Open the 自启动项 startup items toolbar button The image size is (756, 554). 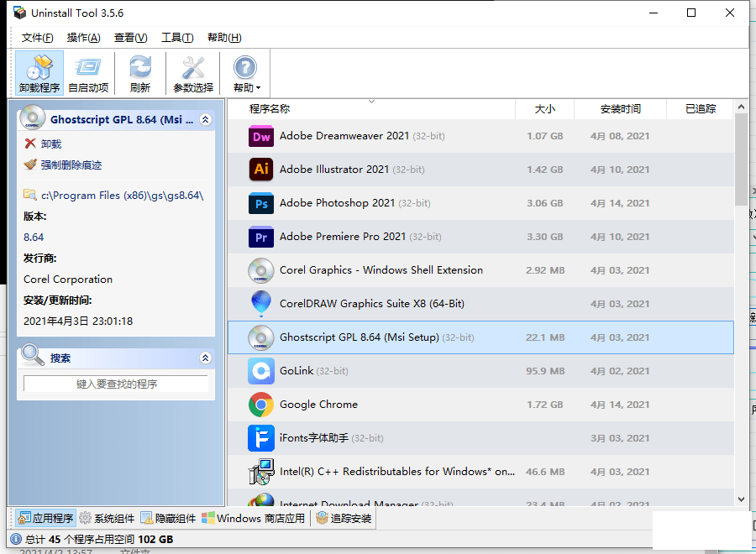pos(88,73)
